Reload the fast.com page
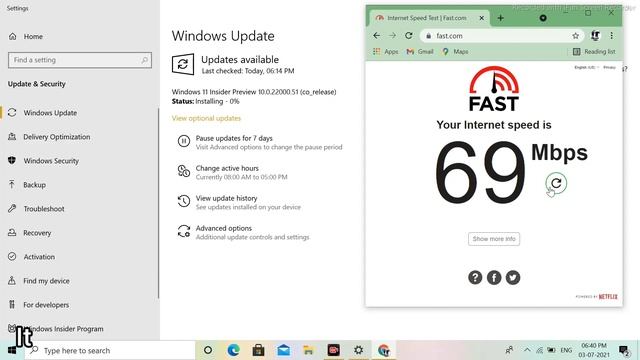Screen dimensions: 640x360 [x=409, y=36]
